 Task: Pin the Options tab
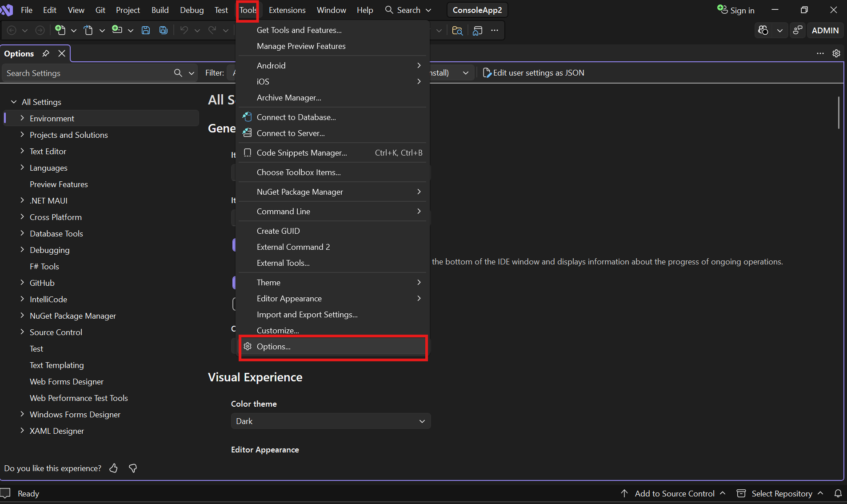(46, 53)
